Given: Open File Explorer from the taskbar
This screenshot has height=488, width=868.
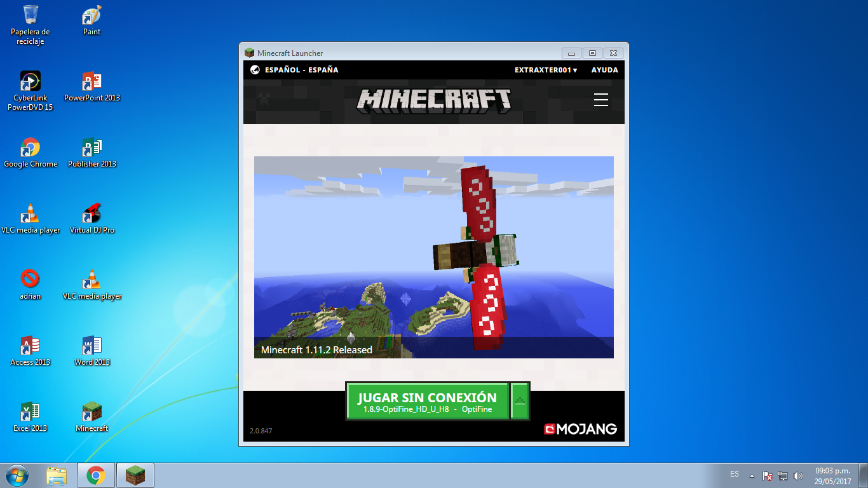Looking at the screenshot, I should click(57, 475).
